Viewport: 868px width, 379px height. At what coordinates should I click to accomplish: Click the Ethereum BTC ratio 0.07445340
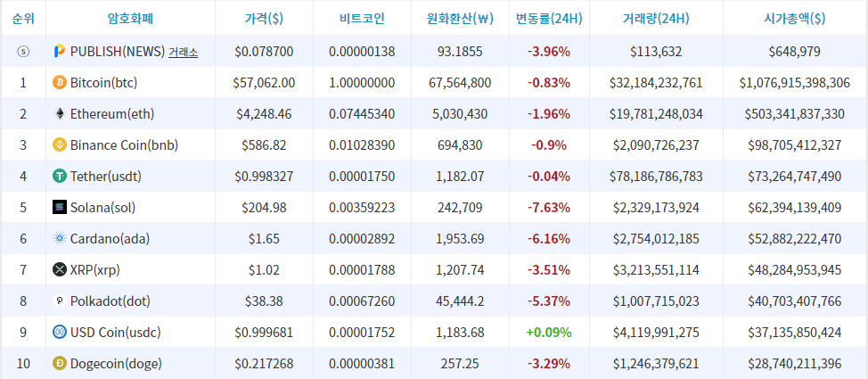point(362,114)
